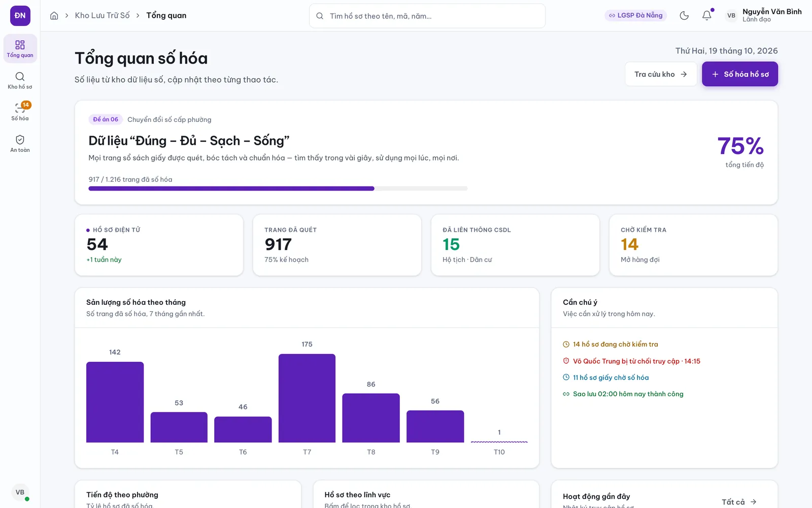812x508 pixels.
Task: Click the VB avatar at sidebar bottom
Action: tap(20, 492)
